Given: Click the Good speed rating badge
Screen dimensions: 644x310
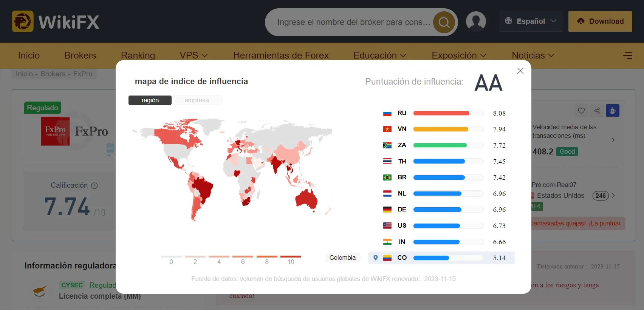Looking at the screenshot, I should (x=567, y=152).
